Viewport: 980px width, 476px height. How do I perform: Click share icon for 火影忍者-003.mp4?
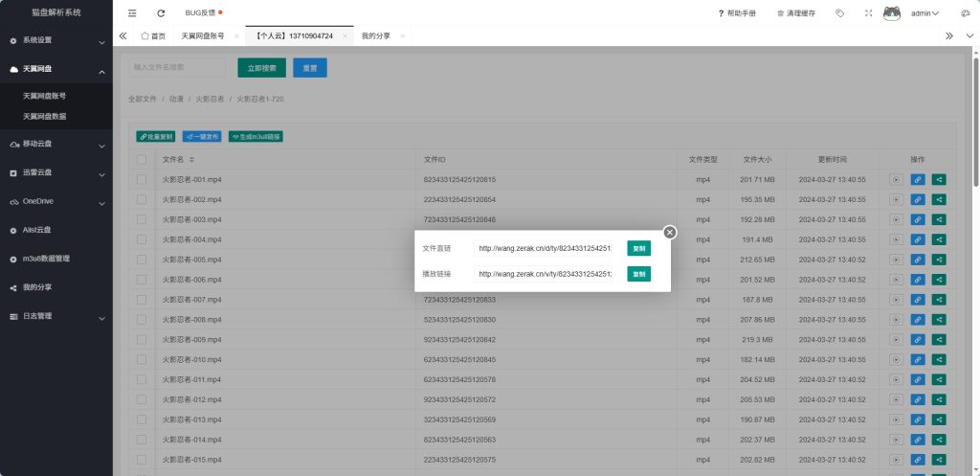point(939,219)
